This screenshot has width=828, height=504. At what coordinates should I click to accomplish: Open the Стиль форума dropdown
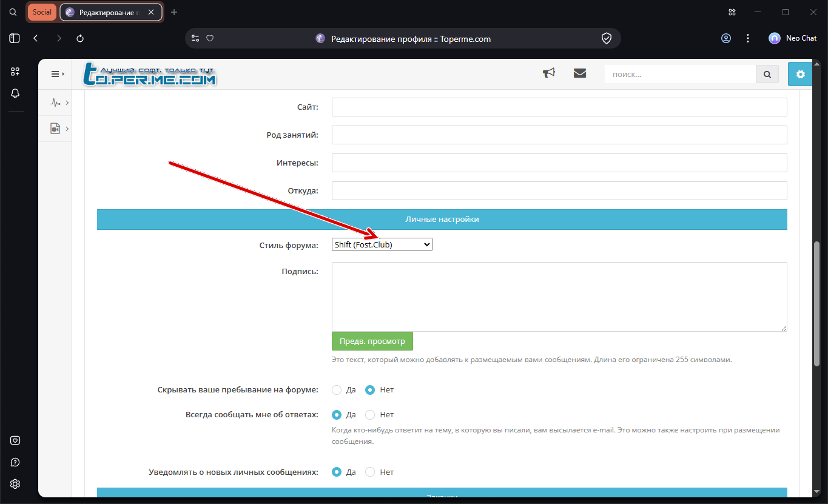tap(382, 244)
